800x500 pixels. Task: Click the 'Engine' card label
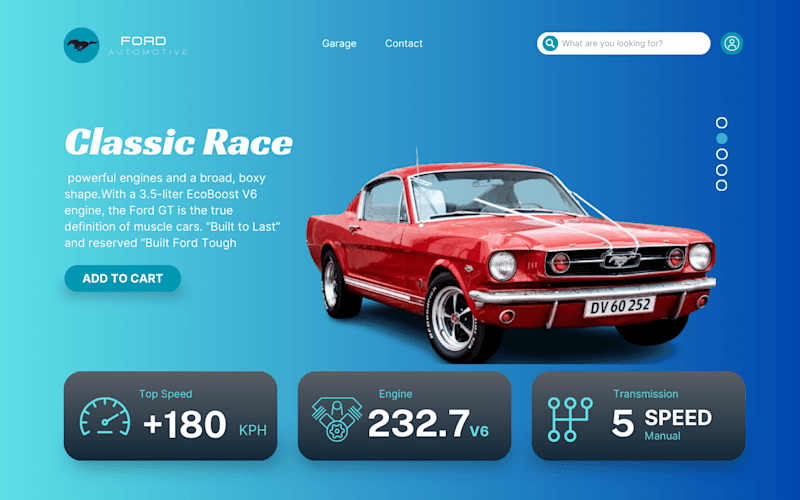tap(395, 394)
